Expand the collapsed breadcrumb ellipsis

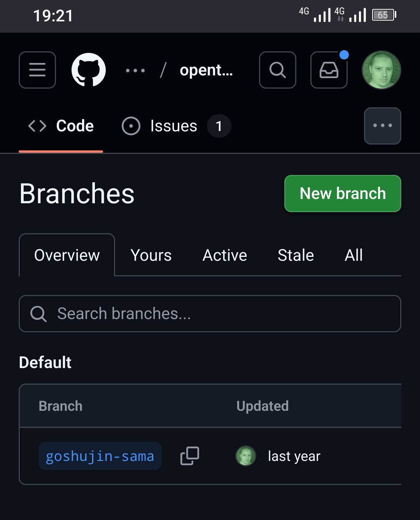(x=135, y=70)
